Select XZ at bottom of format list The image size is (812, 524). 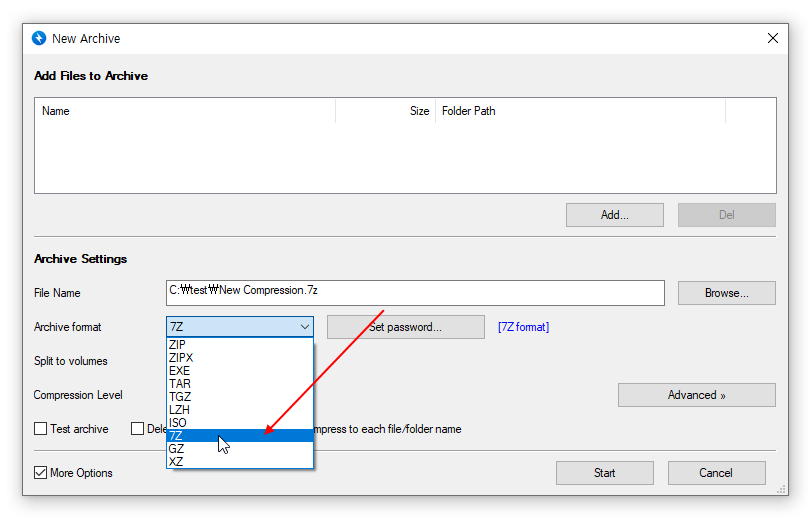177,462
